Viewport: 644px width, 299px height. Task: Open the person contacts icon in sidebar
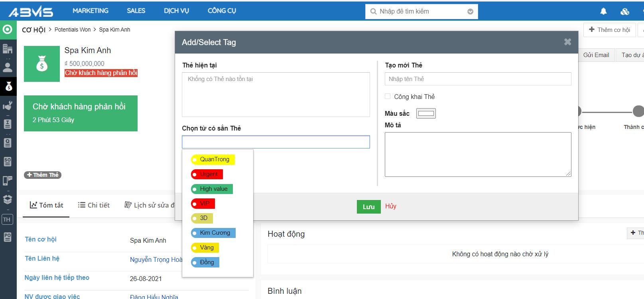pos(8,67)
